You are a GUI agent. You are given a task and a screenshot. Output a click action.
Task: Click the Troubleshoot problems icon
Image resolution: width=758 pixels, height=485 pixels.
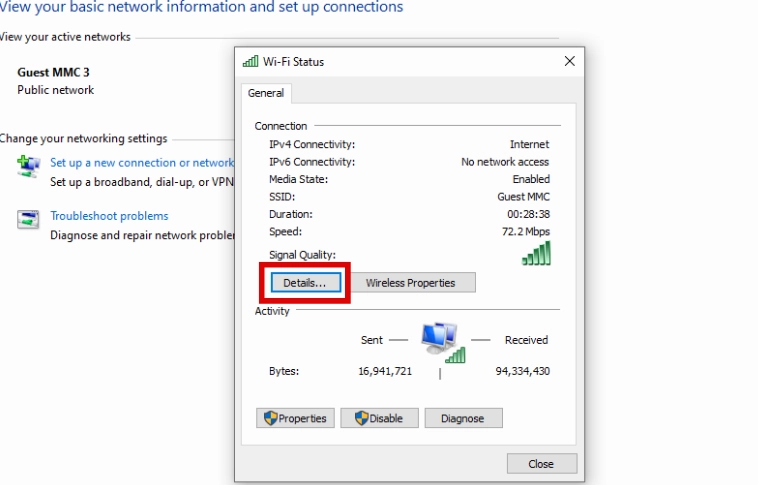tap(28, 220)
